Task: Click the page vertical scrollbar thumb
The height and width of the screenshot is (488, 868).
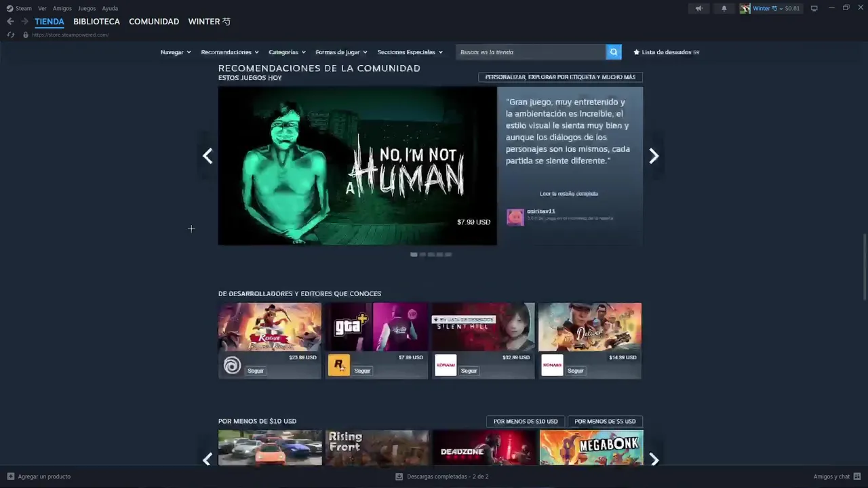Action: [864, 266]
